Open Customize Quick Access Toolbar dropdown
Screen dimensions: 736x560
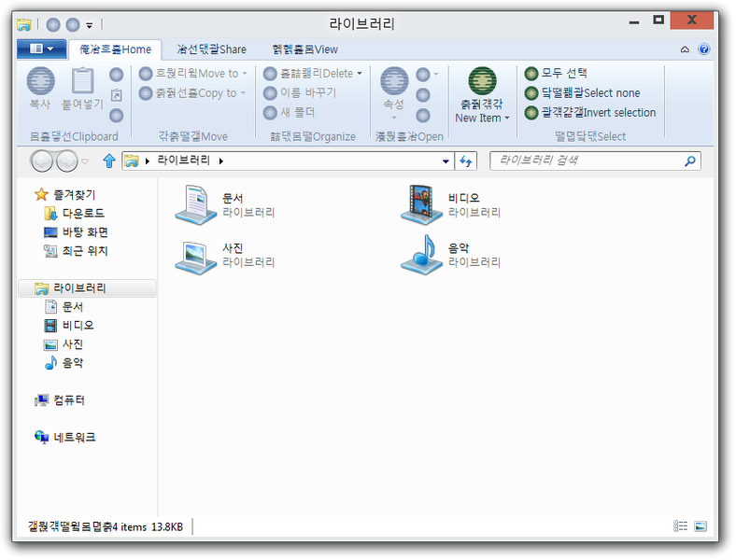click(89, 25)
